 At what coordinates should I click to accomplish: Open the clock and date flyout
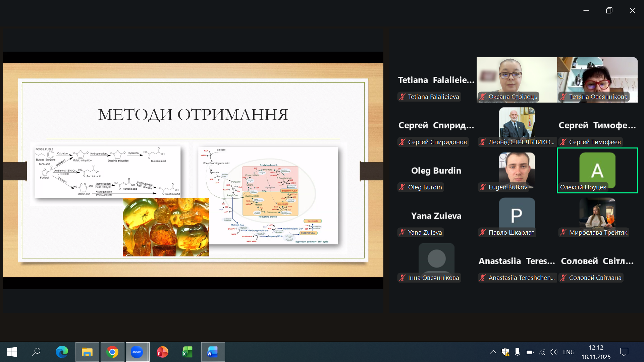click(596, 352)
